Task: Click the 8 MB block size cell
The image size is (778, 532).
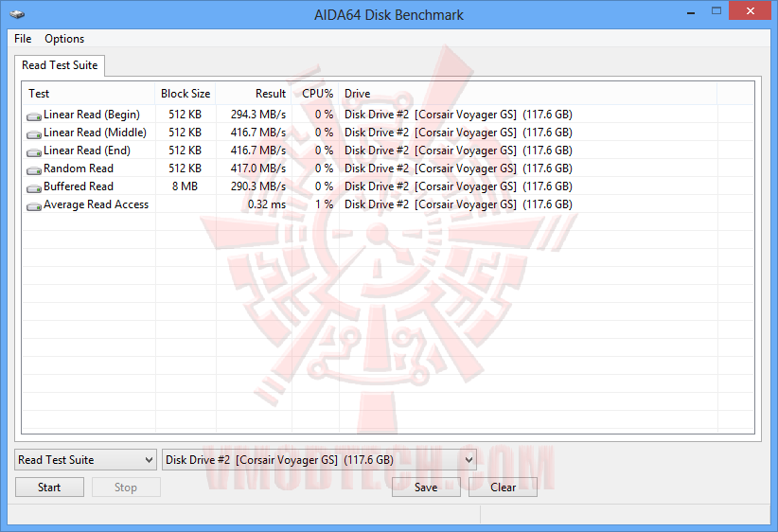Action: 186,186
